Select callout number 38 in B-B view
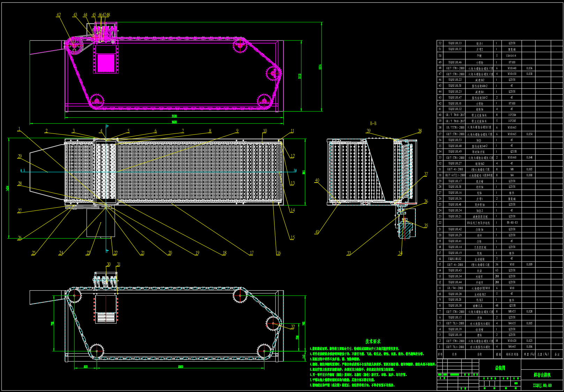 420,131
